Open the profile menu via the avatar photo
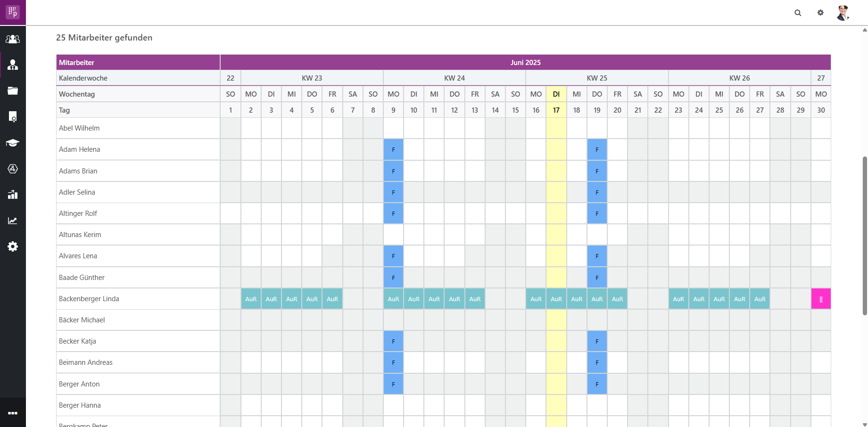The width and height of the screenshot is (868, 427). tap(843, 13)
